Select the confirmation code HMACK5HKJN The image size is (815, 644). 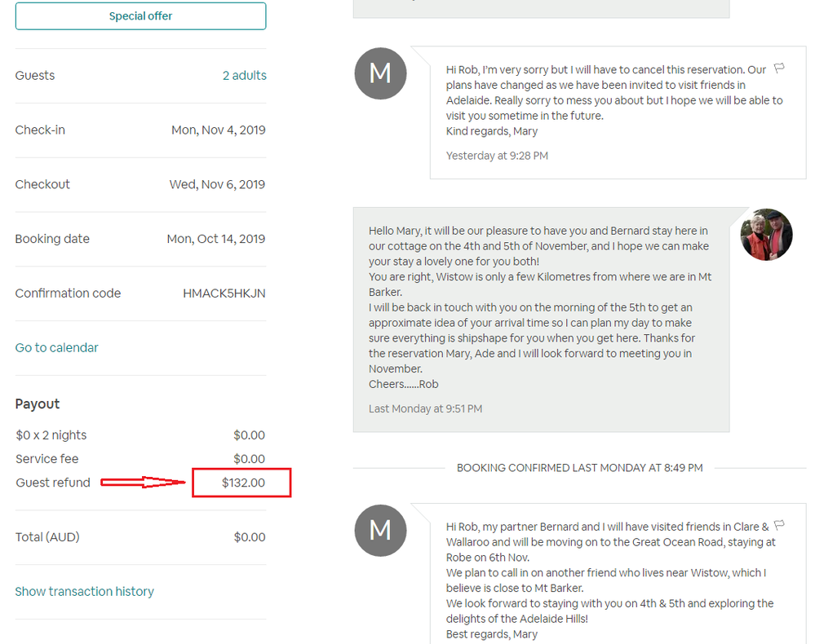224,293
